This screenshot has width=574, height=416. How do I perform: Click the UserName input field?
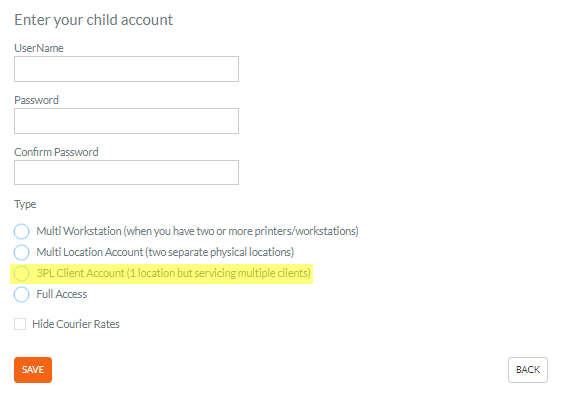[126, 69]
